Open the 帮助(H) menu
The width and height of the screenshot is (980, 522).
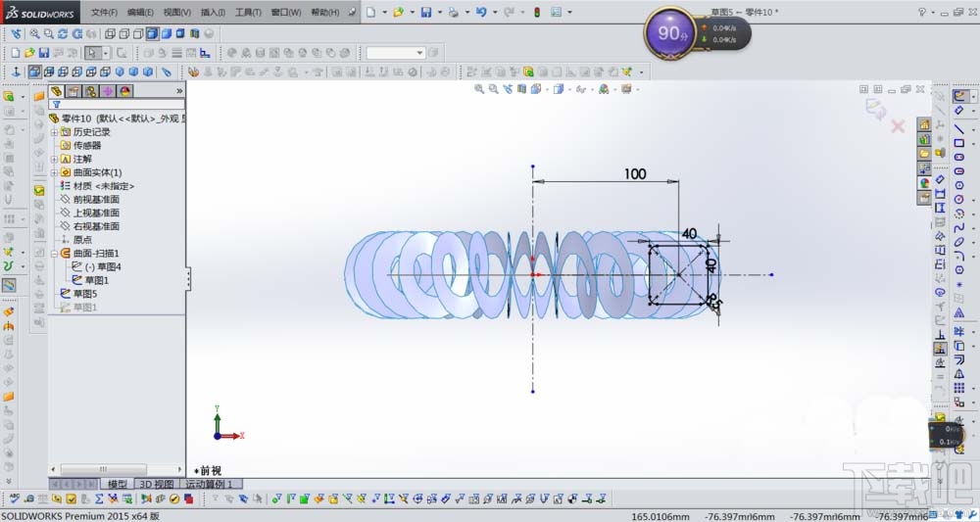coord(325,12)
